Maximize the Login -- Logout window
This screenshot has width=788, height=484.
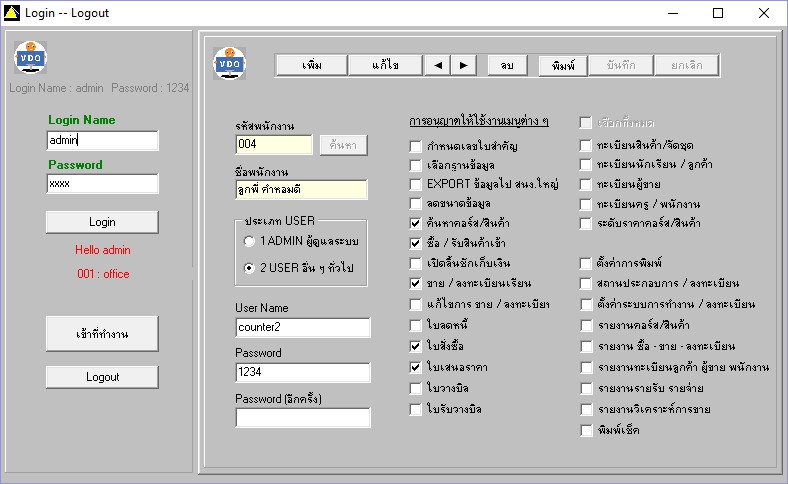pos(718,13)
